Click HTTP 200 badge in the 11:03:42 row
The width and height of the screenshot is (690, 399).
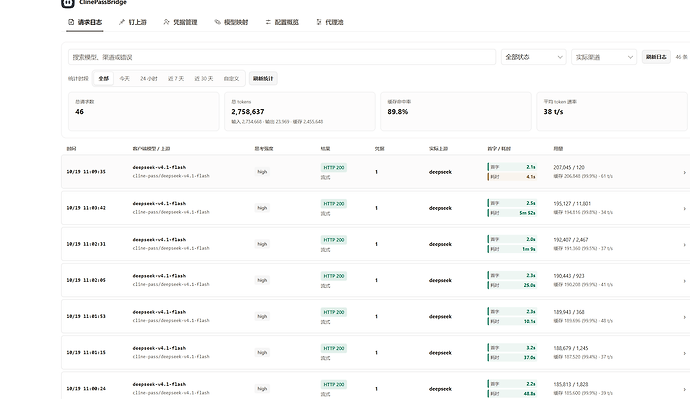pos(334,204)
